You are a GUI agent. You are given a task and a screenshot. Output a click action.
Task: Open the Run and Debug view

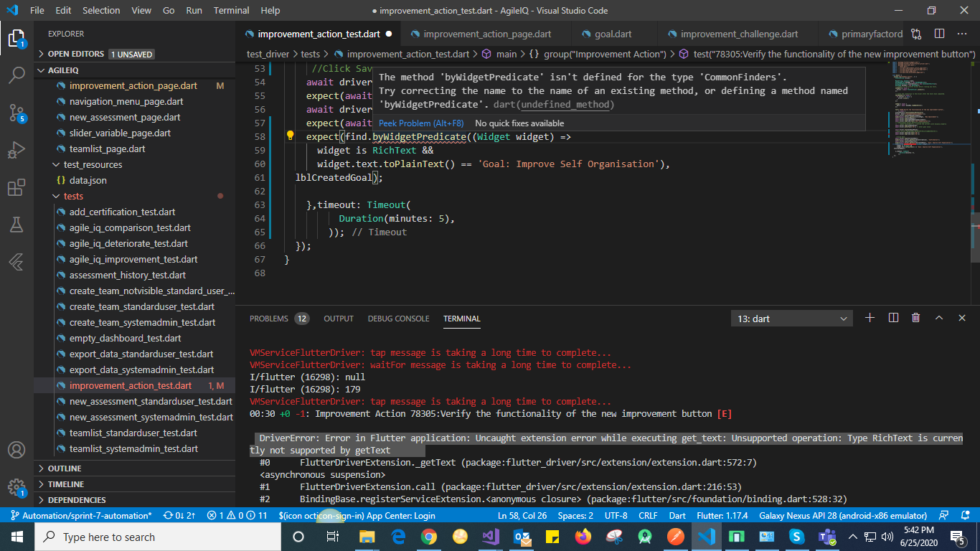click(17, 149)
